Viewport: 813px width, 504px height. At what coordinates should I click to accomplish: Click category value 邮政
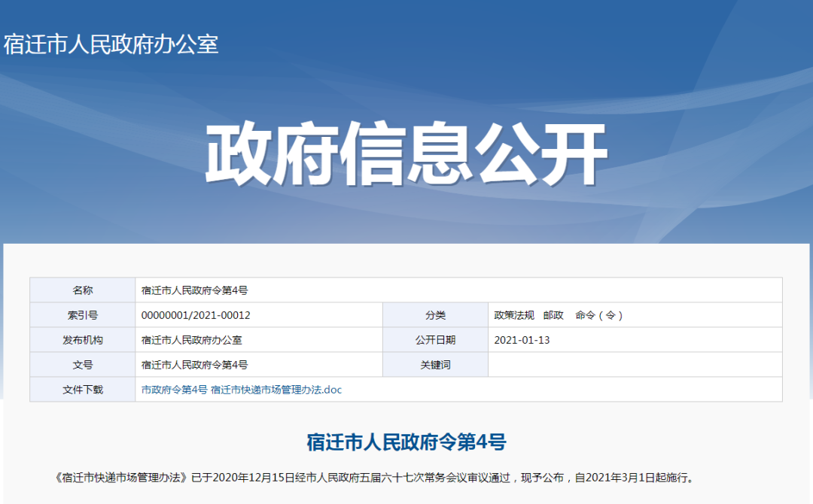[x=553, y=315]
